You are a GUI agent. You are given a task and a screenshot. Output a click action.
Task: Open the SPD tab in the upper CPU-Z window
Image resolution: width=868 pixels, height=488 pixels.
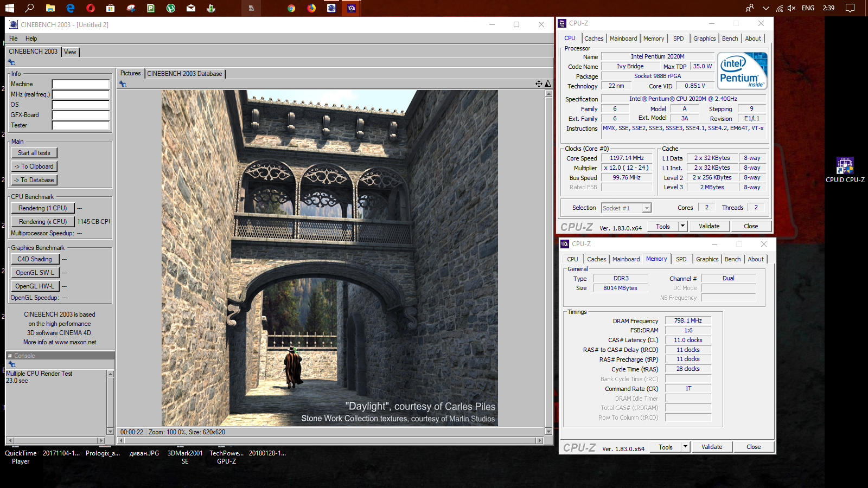tap(678, 38)
